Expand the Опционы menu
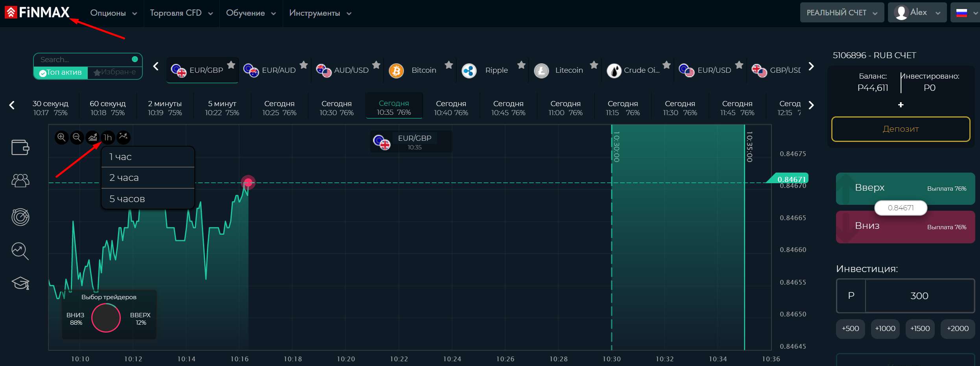This screenshot has height=366, width=980. [113, 13]
